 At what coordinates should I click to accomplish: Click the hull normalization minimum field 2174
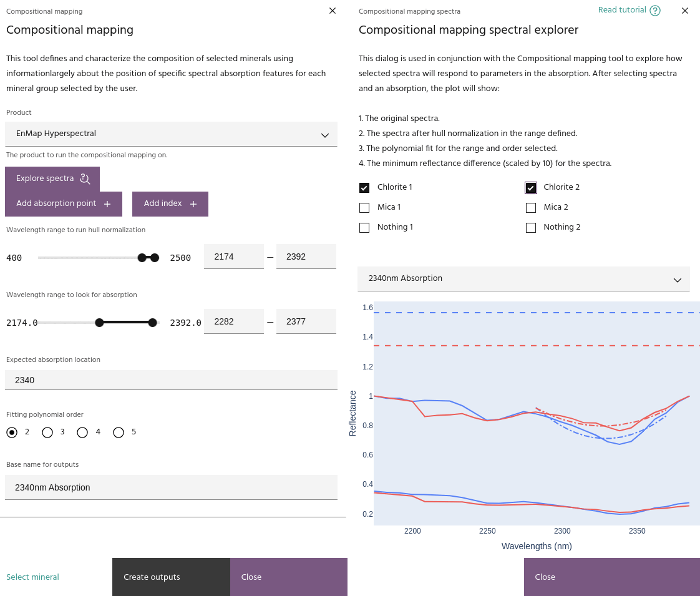point(234,256)
